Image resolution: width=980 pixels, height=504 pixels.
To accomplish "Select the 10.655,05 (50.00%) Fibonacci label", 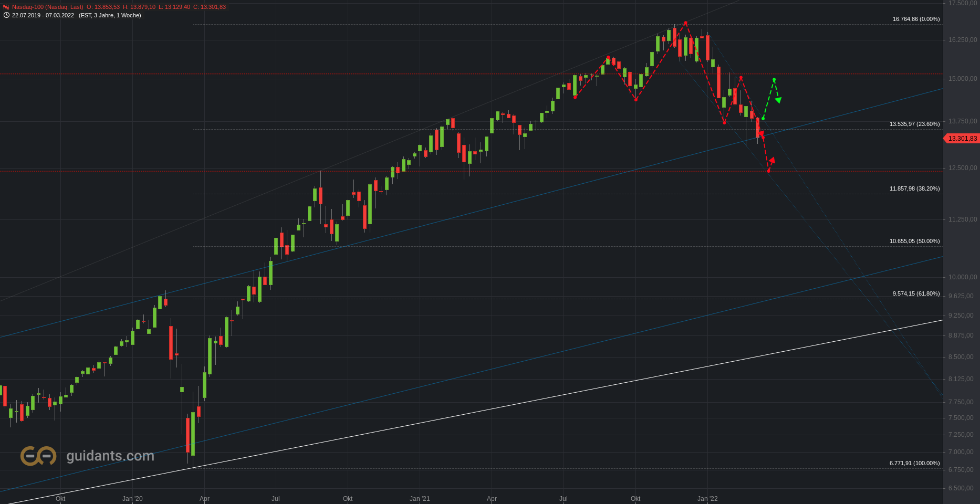I will pyautogui.click(x=914, y=241).
